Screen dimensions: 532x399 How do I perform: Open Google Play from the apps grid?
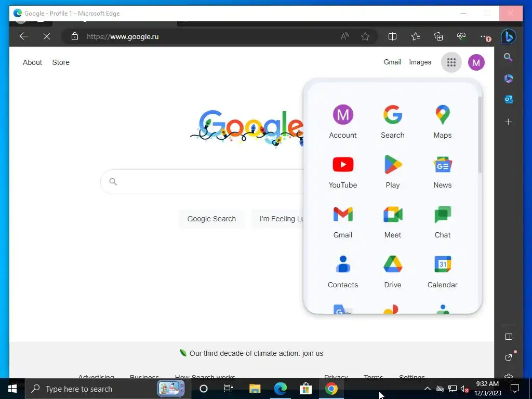pos(393,171)
